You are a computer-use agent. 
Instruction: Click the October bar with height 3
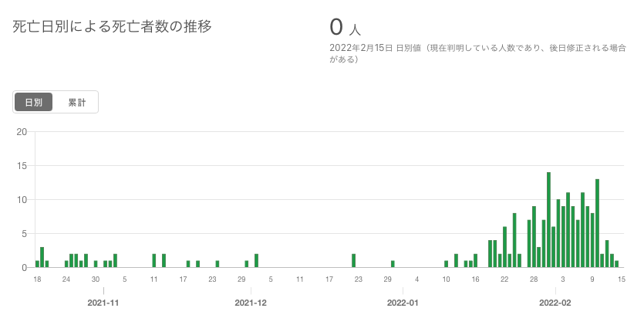pos(42,257)
